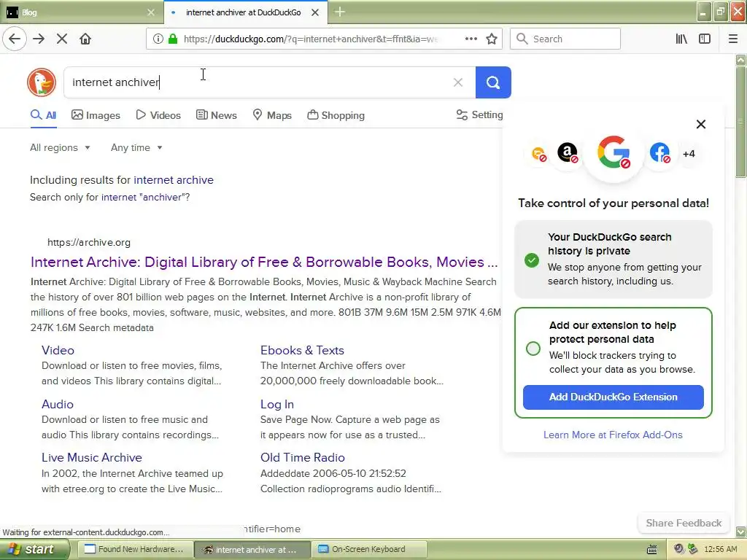
Task: Click the blocked Facebook tracker icon
Action: (659, 153)
